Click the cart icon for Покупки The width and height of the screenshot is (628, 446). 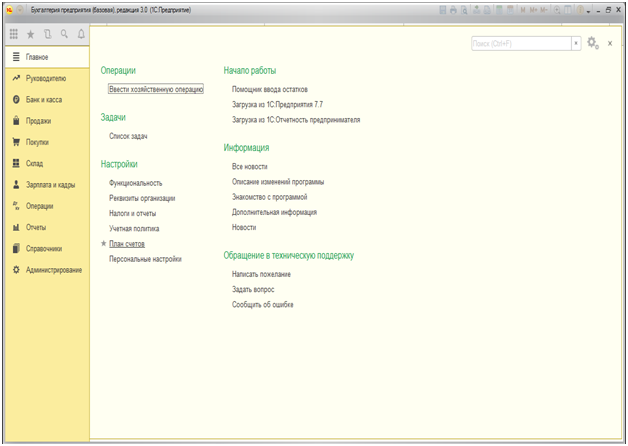[x=16, y=142]
